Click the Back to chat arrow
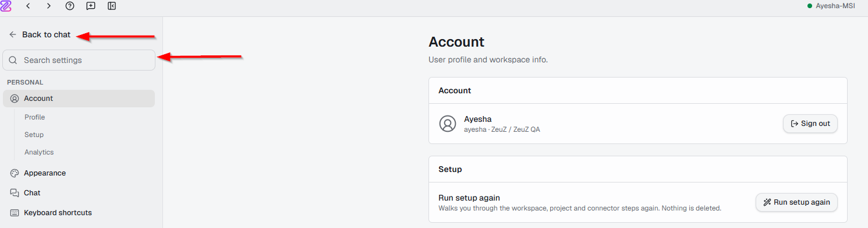This screenshot has height=228, width=868. pos(13,34)
